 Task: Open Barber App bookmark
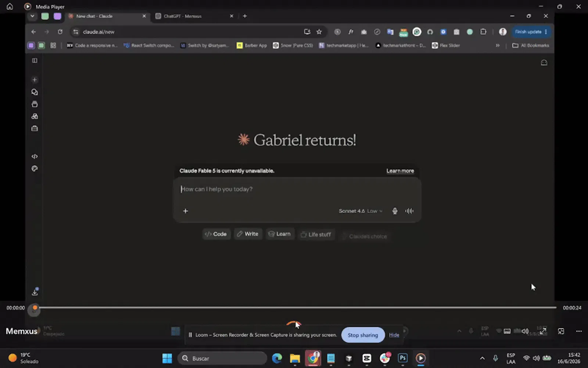point(252,45)
